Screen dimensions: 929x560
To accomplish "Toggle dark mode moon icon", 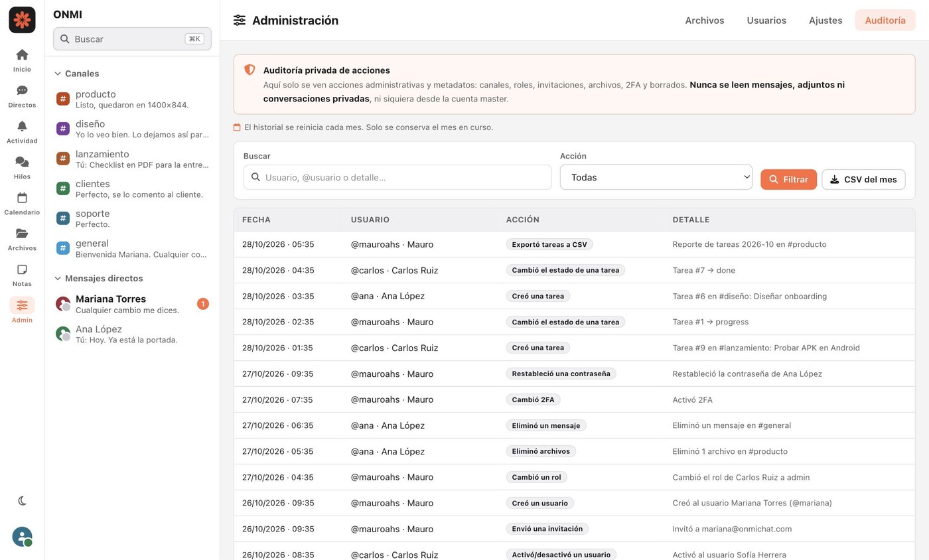I will (22, 501).
